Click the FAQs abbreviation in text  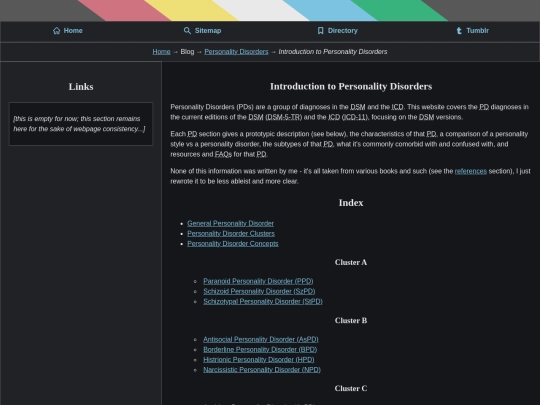pos(224,154)
